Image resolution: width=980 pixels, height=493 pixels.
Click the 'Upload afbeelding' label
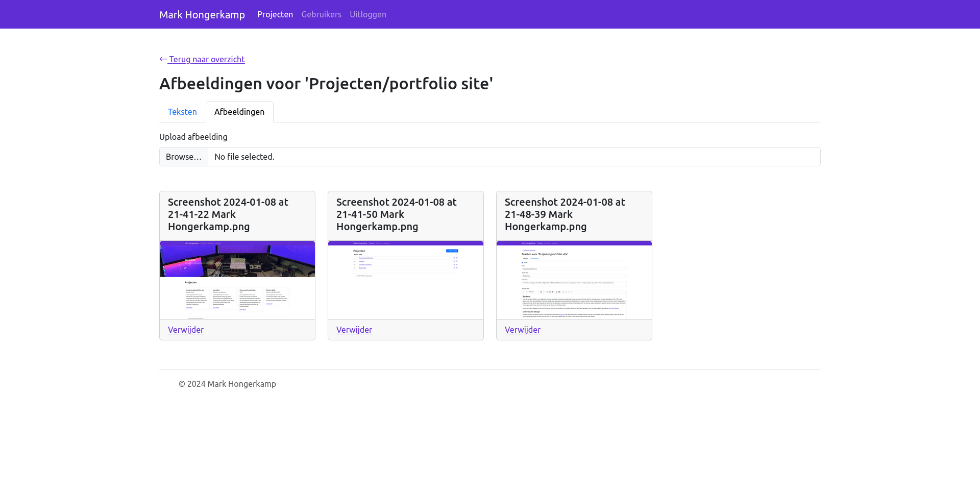tap(193, 137)
